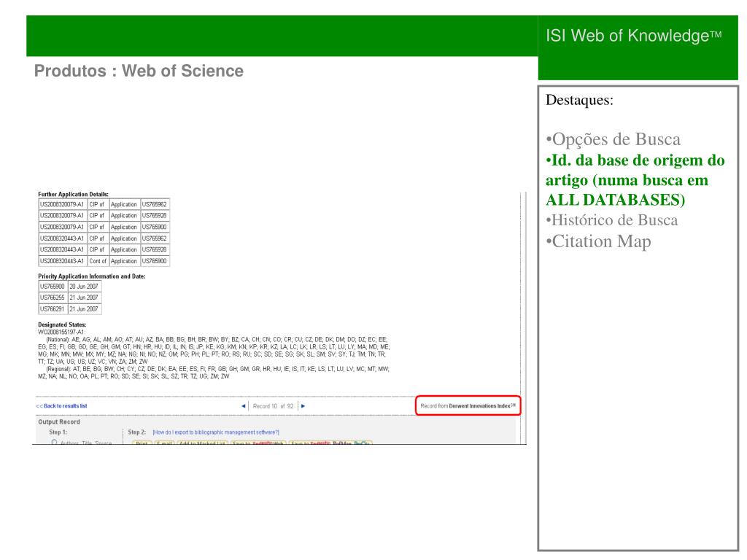Click US765900 cell in the priority table

(x=53, y=286)
